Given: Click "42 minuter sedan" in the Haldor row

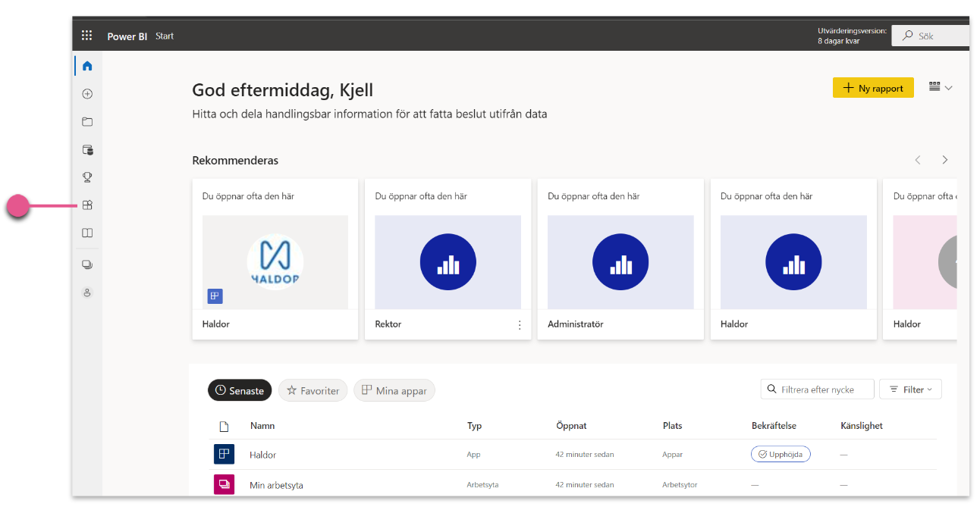Looking at the screenshot, I should point(585,455).
